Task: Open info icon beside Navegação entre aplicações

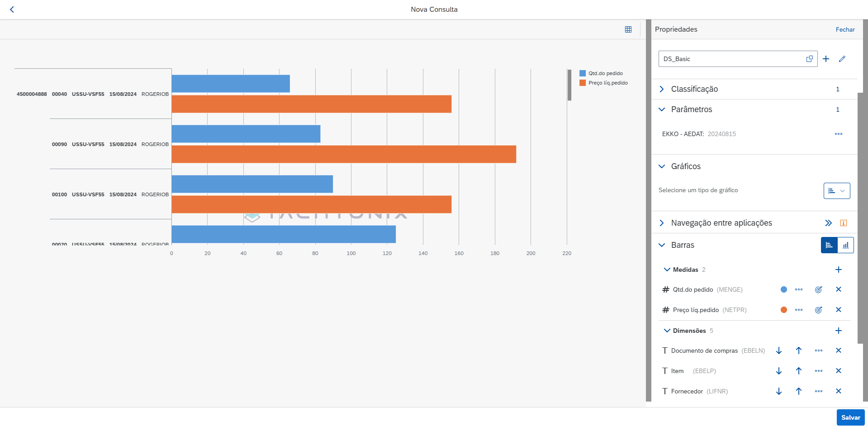Action: point(843,223)
